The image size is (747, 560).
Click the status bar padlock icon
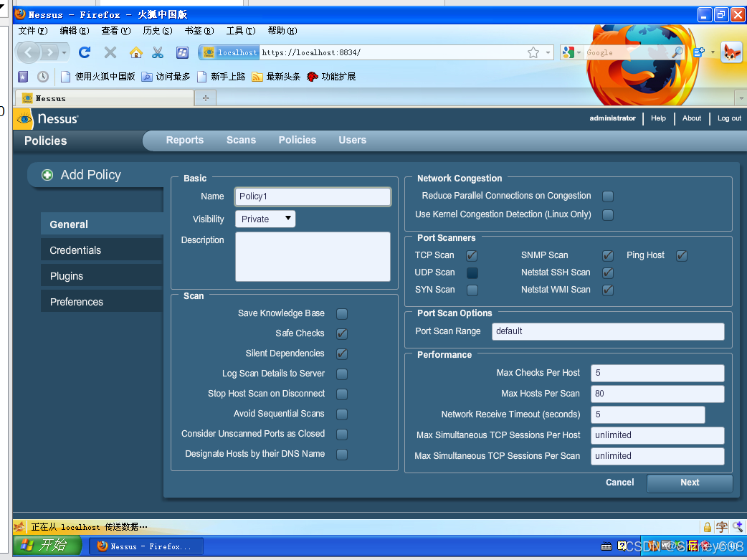(708, 526)
